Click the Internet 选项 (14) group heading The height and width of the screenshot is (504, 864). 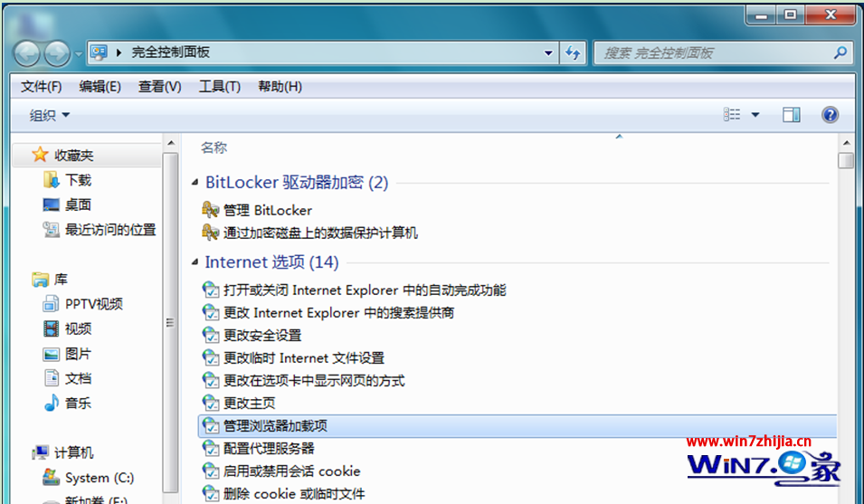click(x=271, y=262)
